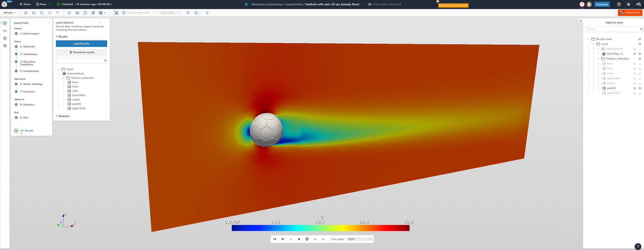Collapse Patches collection in Objects View
Viewport: 644px width, 250px height.
coord(598,59)
